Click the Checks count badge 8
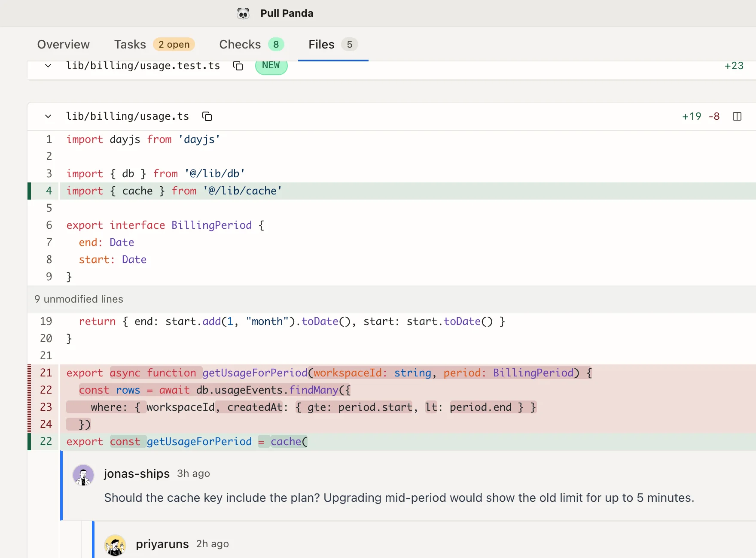 point(276,44)
